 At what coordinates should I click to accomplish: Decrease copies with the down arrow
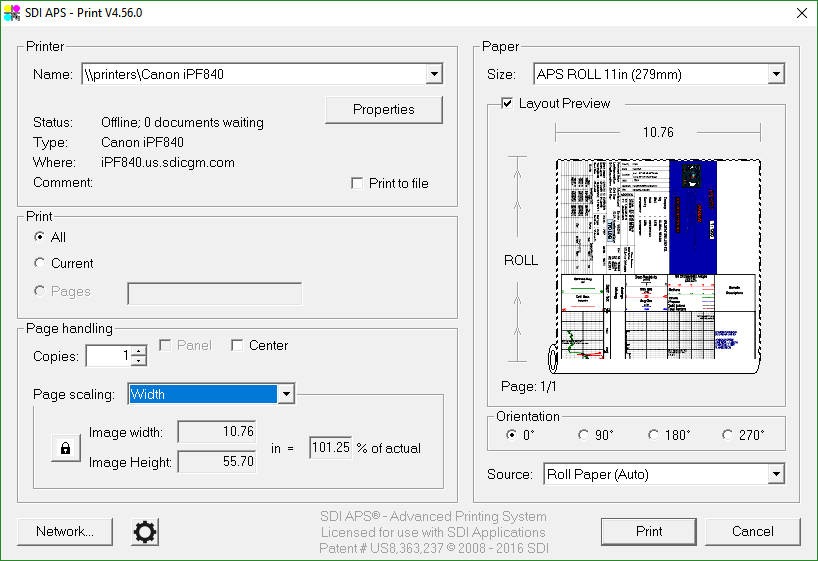pos(139,361)
